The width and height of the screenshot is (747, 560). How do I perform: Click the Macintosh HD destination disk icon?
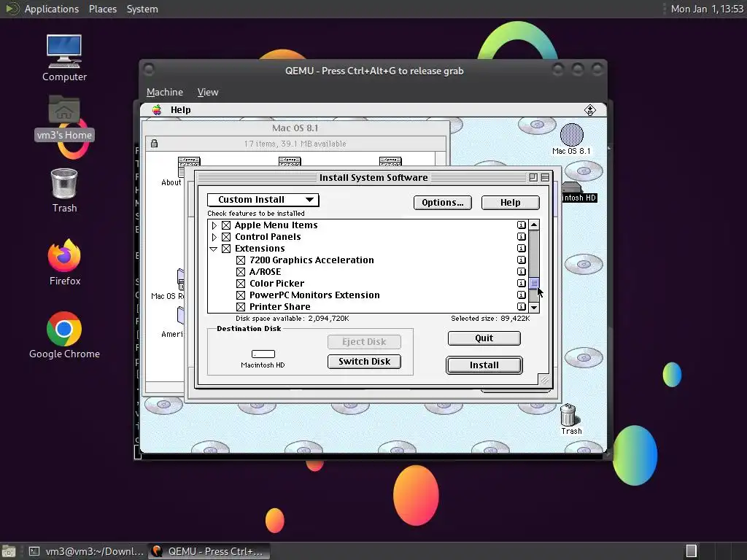(263, 354)
